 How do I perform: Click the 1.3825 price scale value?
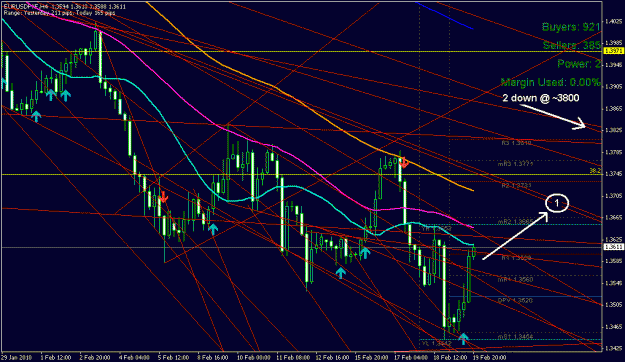pyautogui.click(x=613, y=130)
